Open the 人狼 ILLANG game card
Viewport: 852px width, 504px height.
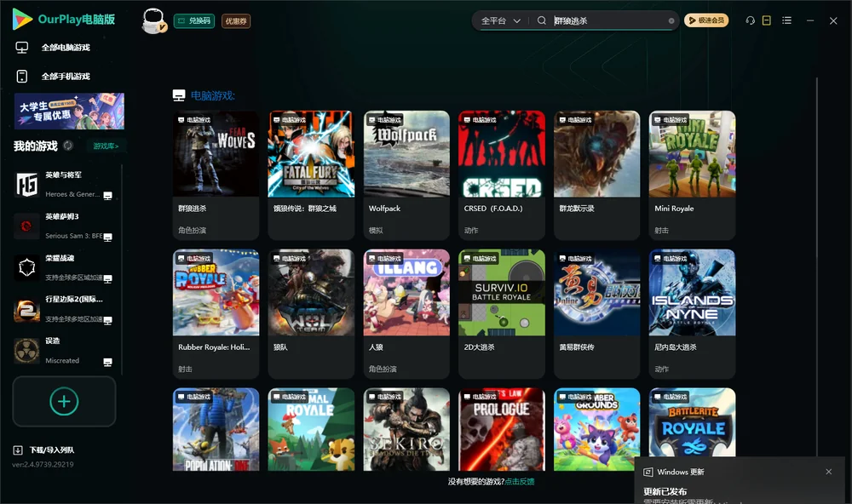point(406,313)
